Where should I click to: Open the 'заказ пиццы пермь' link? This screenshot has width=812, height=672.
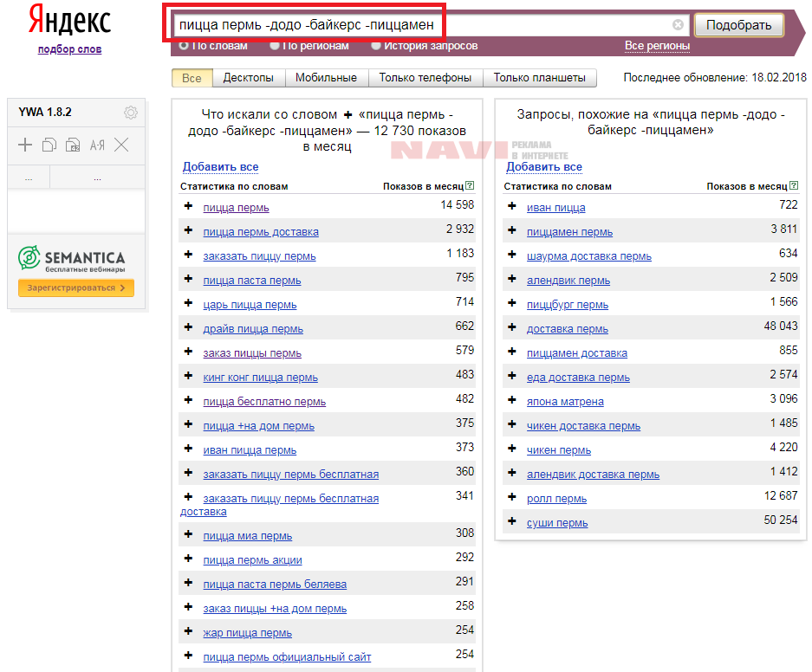(252, 352)
